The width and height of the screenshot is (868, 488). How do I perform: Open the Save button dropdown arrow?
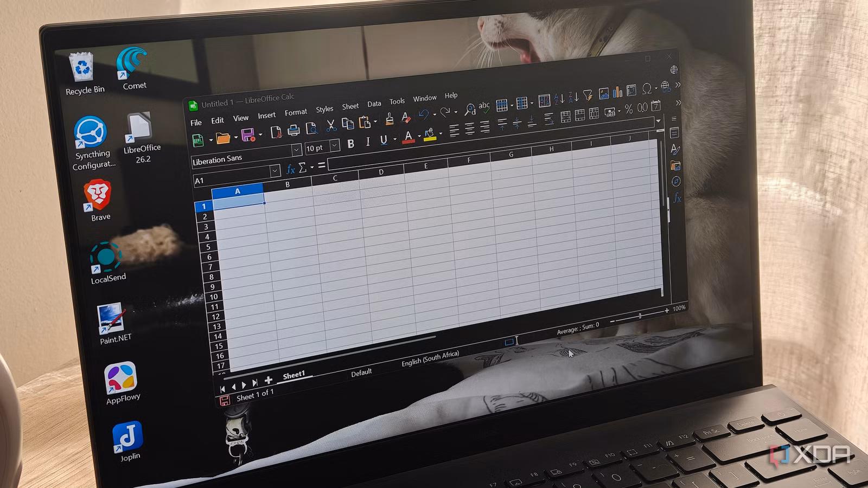point(260,134)
